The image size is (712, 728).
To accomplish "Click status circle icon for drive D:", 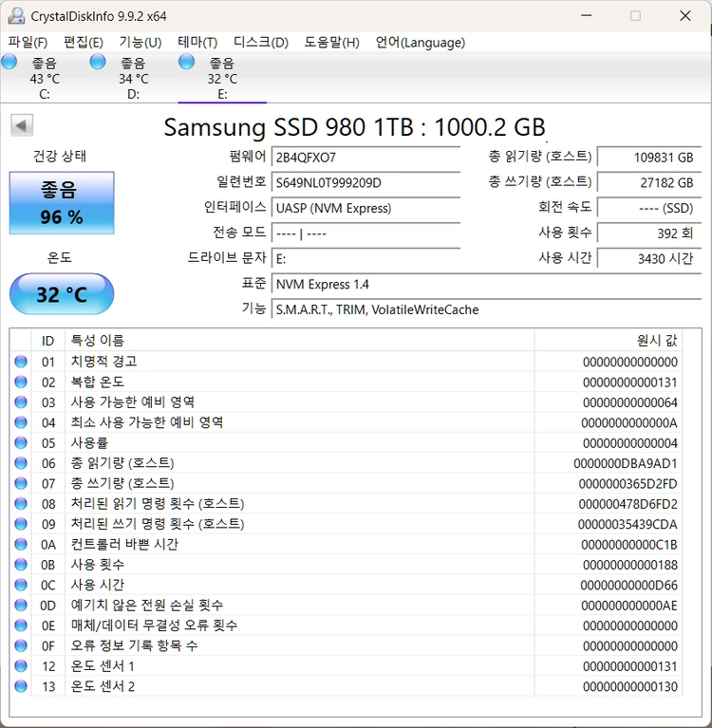I will tap(98, 62).
